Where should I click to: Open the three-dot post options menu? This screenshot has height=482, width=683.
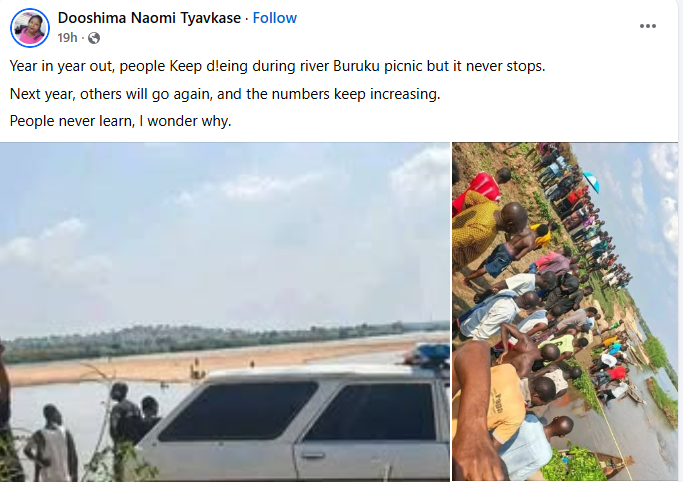[x=647, y=26]
